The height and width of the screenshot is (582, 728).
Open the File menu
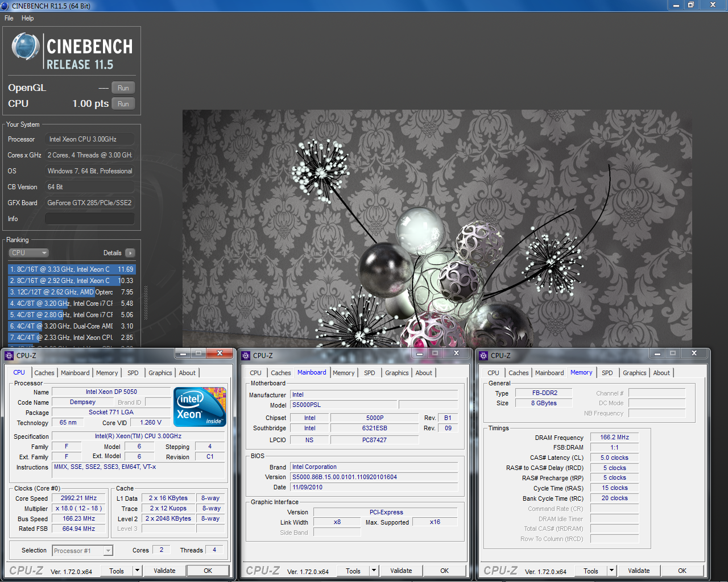coord(9,18)
